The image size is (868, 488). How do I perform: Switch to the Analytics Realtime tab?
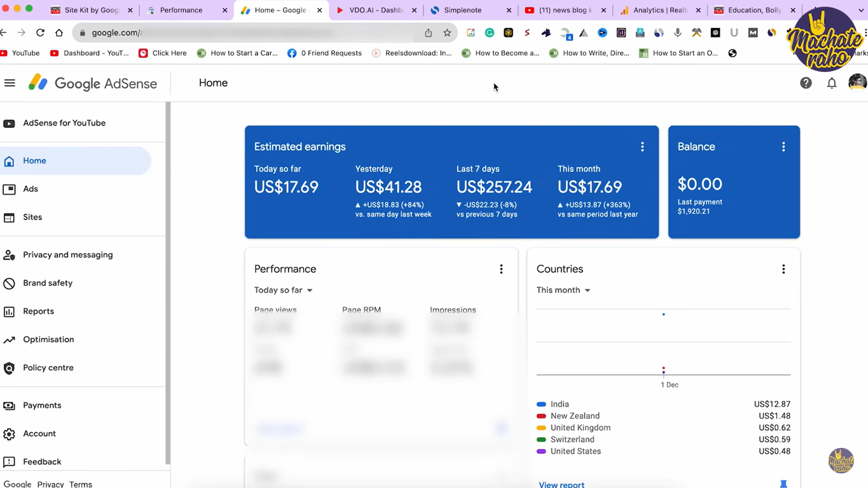659,10
